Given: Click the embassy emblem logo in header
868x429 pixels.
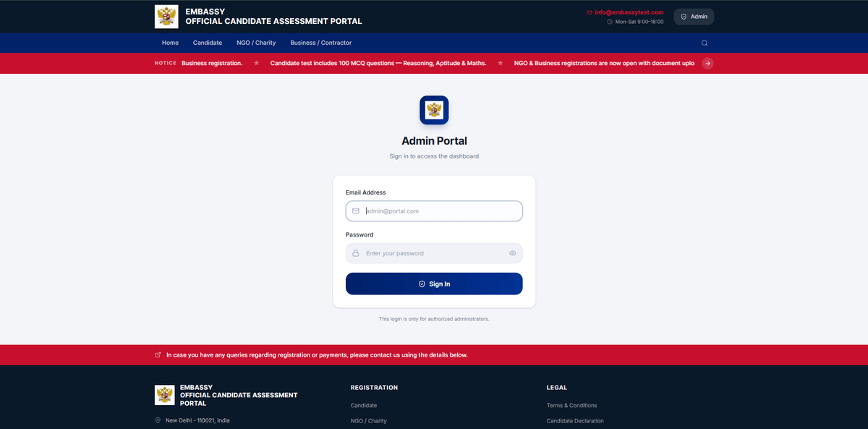Looking at the screenshot, I should pos(166,17).
